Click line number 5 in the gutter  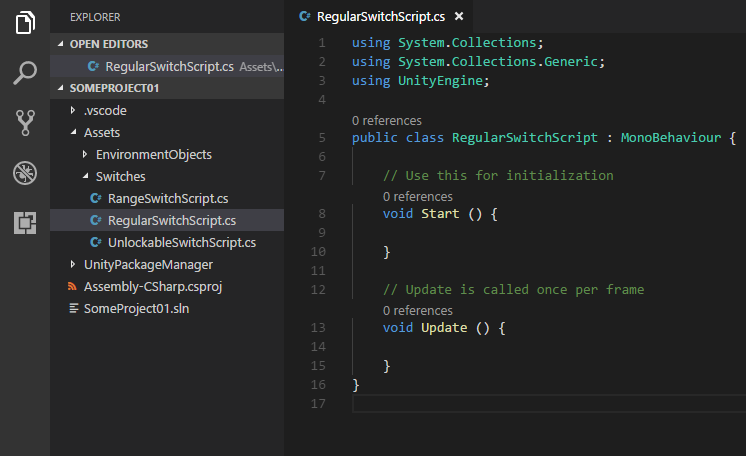pos(322,138)
